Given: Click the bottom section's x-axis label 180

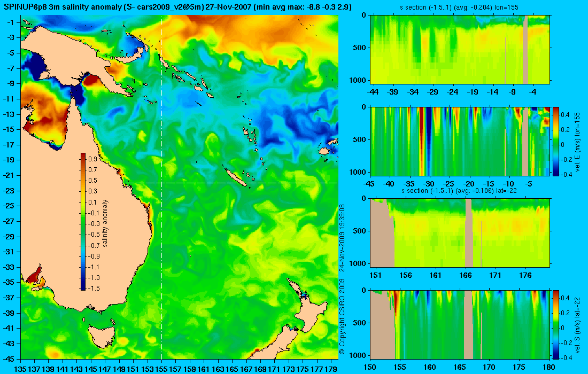Looking at the screenshot, I should click(548, 367).
